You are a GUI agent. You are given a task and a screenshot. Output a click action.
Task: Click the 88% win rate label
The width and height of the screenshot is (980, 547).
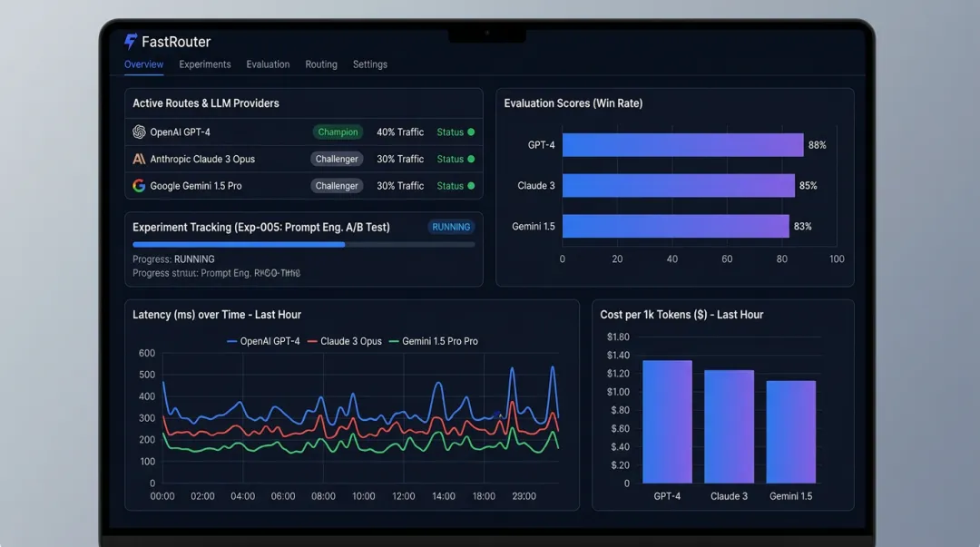pyautogui.click(x=817, y=145)
